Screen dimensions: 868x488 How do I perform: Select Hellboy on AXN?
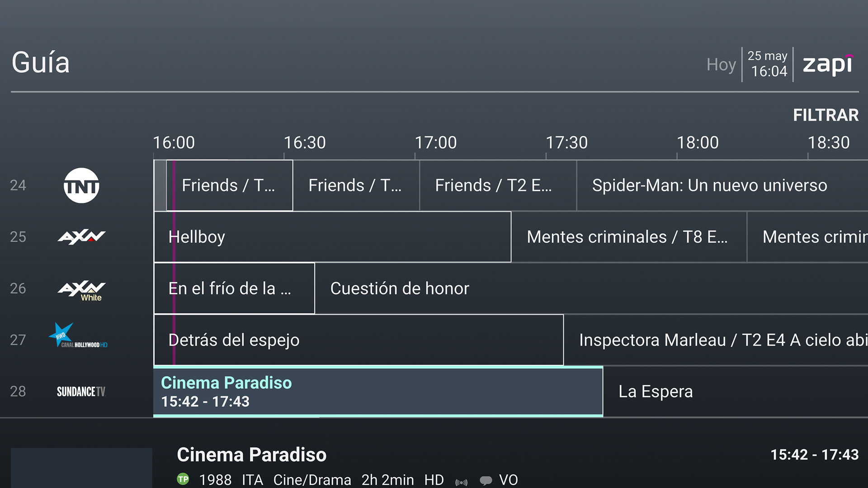332,237
